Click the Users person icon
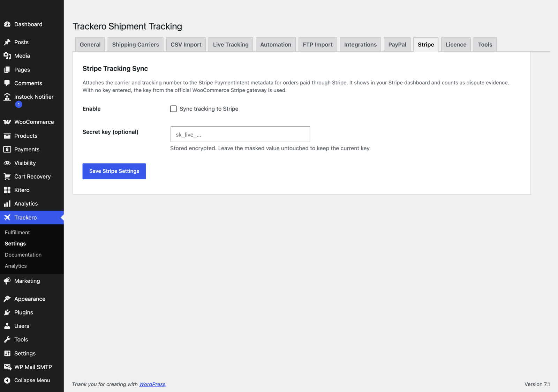 pyautogui.click(x=7, y=326)
